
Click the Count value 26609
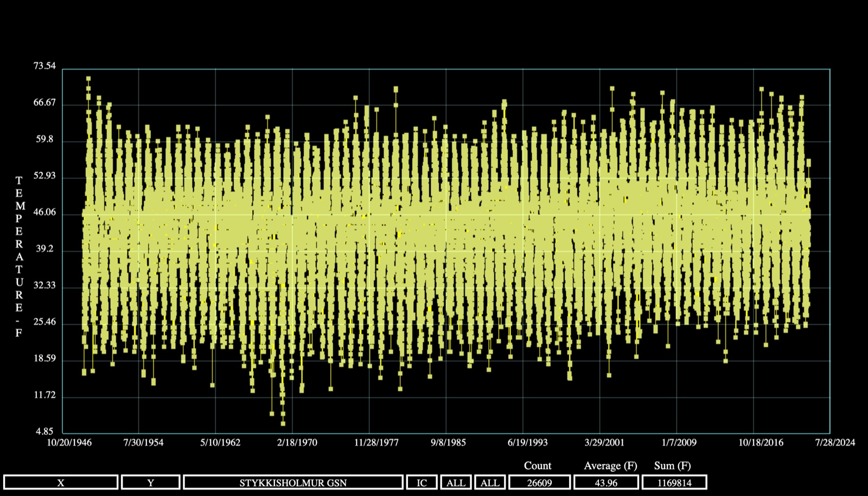(x=539, y=482)
